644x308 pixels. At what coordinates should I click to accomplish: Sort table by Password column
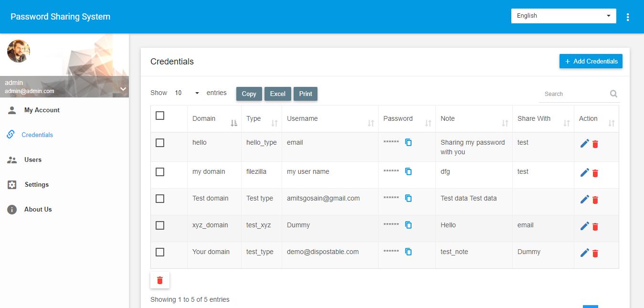[x=407, y=119]
